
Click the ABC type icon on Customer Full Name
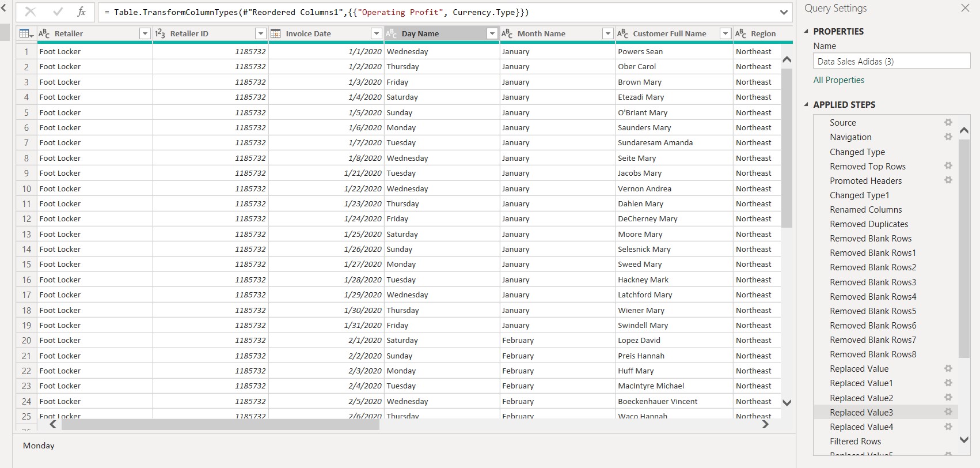click(x=623, y=33)
